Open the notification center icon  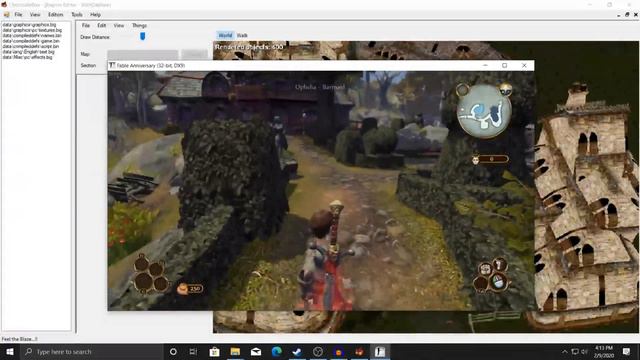point(627,351)
